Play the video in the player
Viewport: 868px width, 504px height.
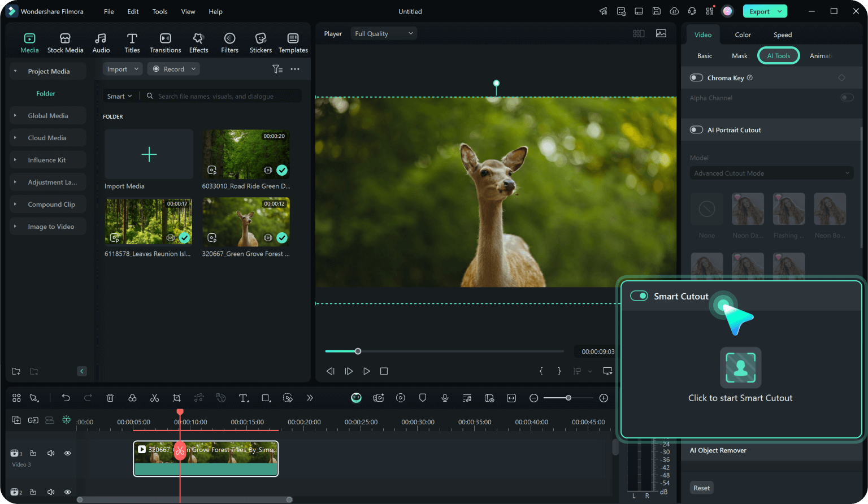coord(366,371)
